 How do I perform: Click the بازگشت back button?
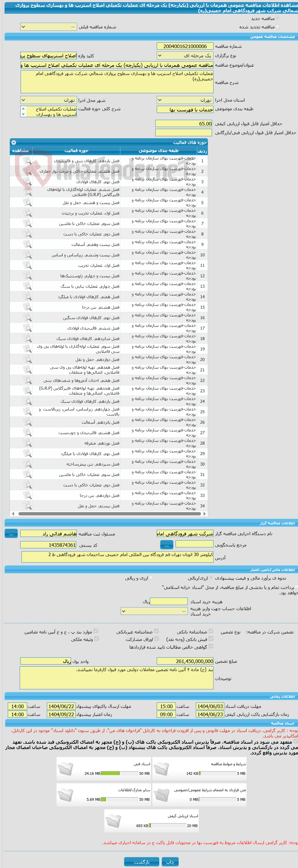tap(142, 862)
